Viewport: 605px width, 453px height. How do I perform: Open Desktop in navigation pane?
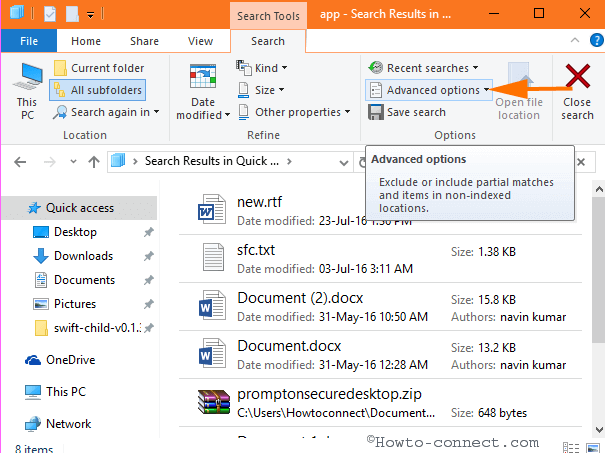[75, 232]
